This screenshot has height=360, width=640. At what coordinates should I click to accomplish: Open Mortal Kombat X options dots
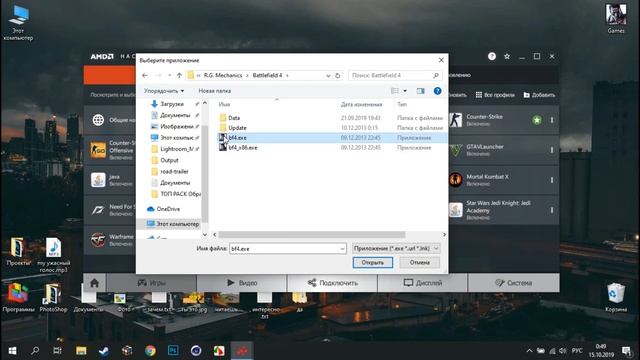point(552,180)
